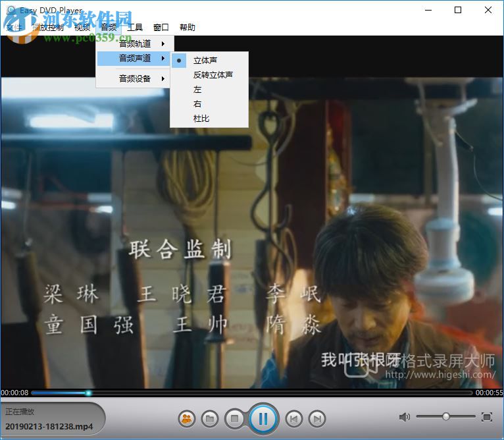504x440 pixels.
Task: Select the 立体声 channel option
Action: (x=209, y=61)
